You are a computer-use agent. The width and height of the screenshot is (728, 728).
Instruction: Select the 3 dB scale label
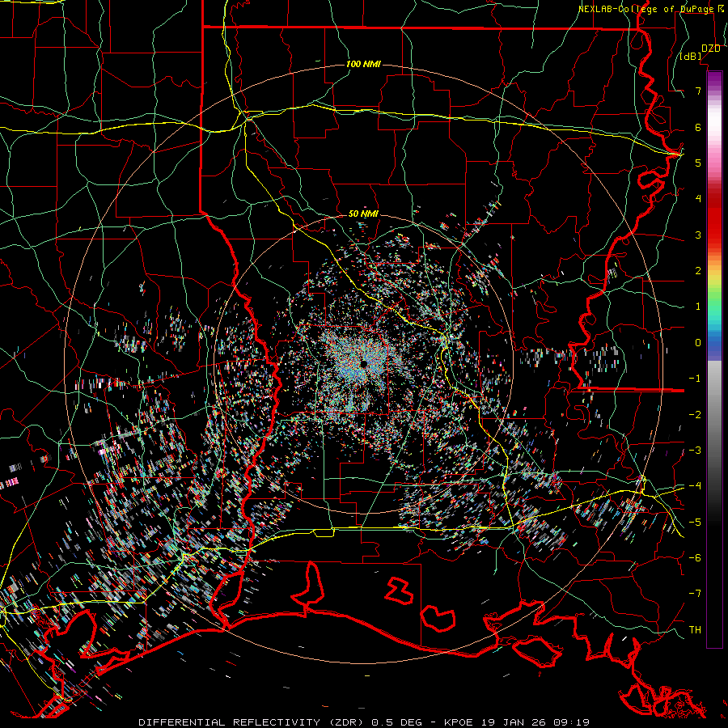[x=698, y=235]
